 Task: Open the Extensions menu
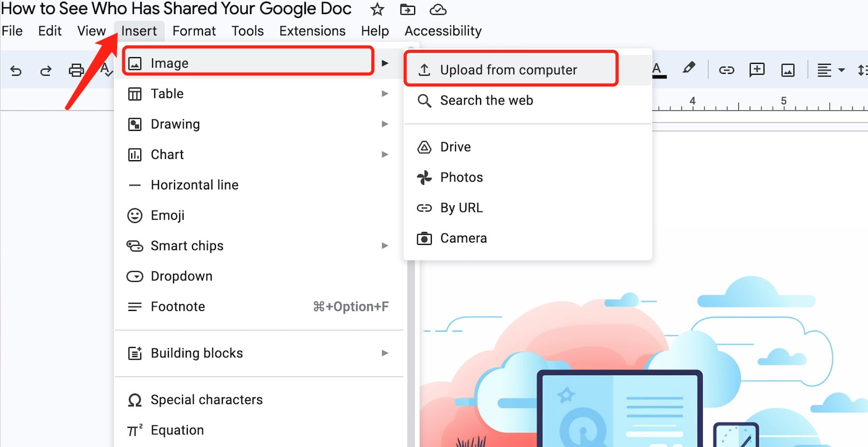312,31
